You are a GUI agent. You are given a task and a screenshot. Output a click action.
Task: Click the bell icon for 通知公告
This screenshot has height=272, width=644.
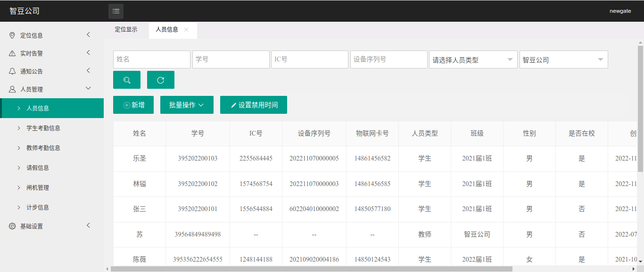click(12, 71)
